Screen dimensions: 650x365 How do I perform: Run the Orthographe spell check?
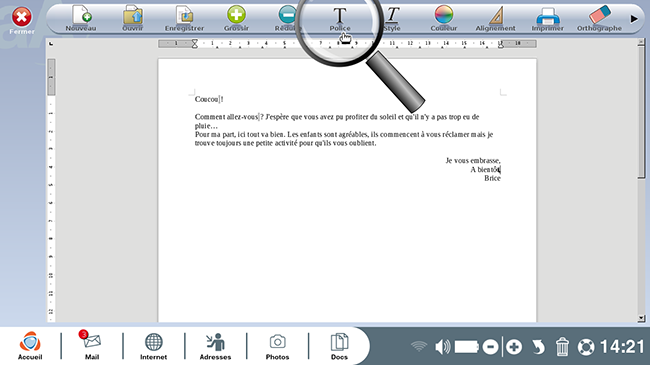pos(599,18)
